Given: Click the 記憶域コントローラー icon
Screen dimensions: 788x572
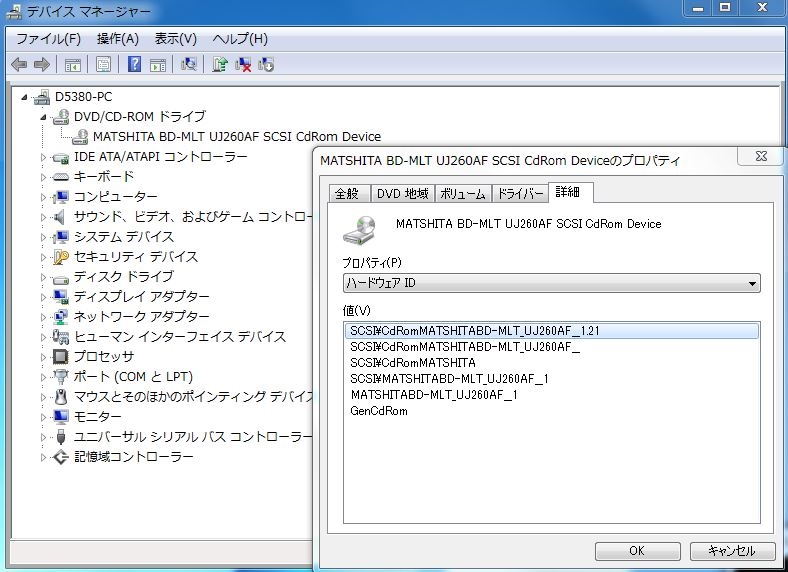Looking at the screenshot, I should (61, 457).
